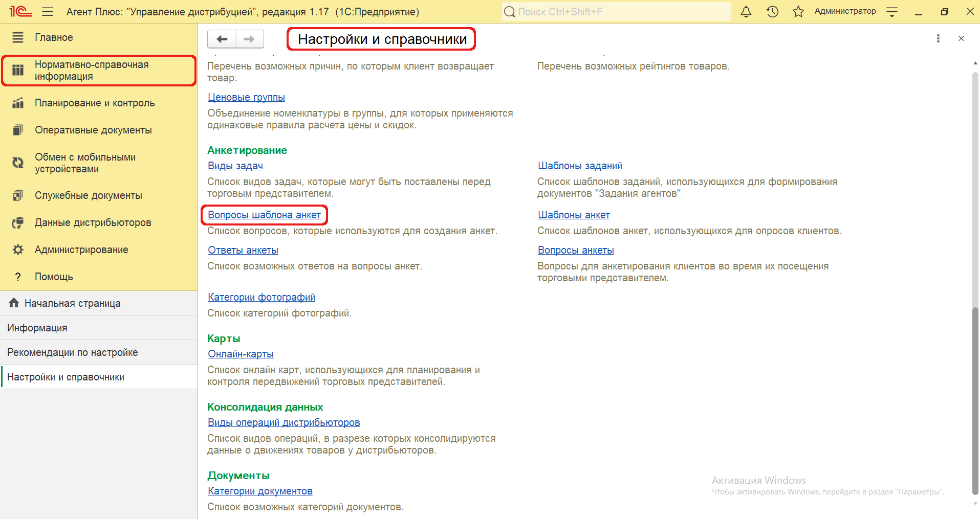Image resolution: width=980 pixels, height=519 pixels.
Task: Open the Вопросы шаблона анкет link
Action: coord(264,215)
